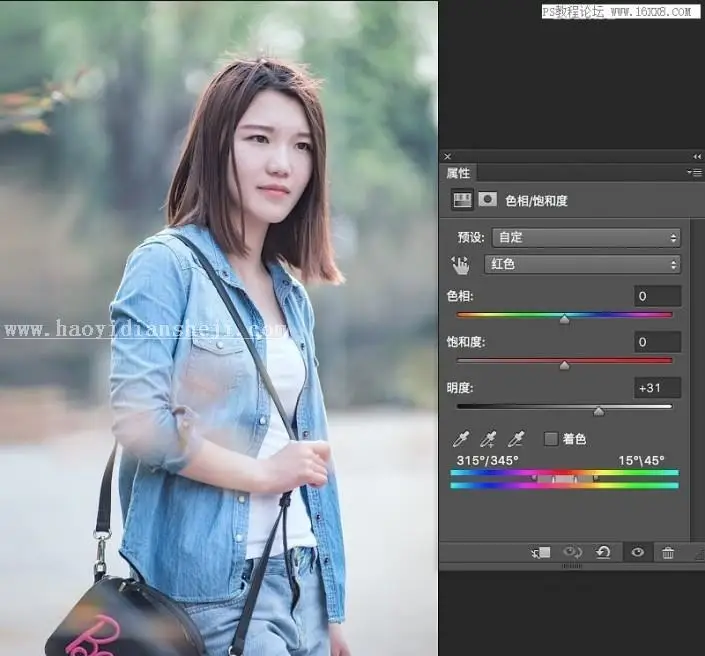Viewport: 705px width, 656px height.
Task: Click the clip-to-layer icon
Action: tap(541, 553)
